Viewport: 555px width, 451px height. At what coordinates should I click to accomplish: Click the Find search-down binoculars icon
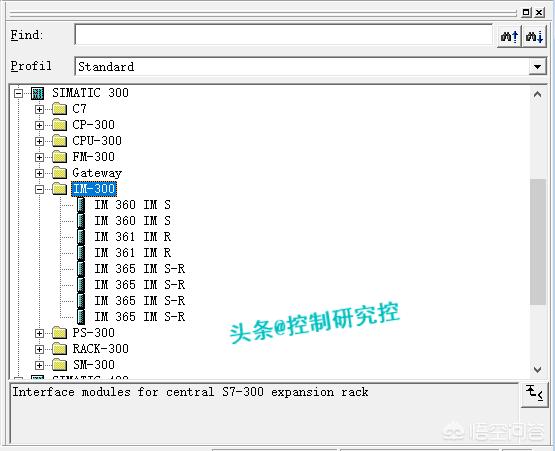pos(534,36)
